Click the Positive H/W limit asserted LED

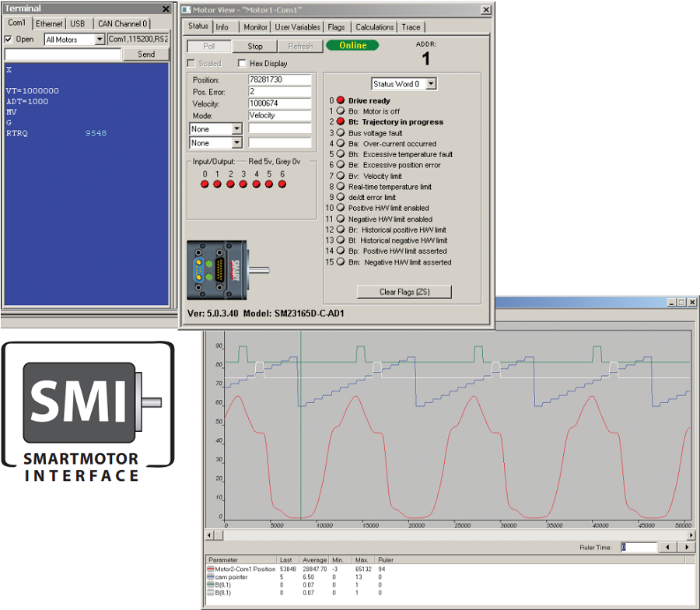pos(341,251)
